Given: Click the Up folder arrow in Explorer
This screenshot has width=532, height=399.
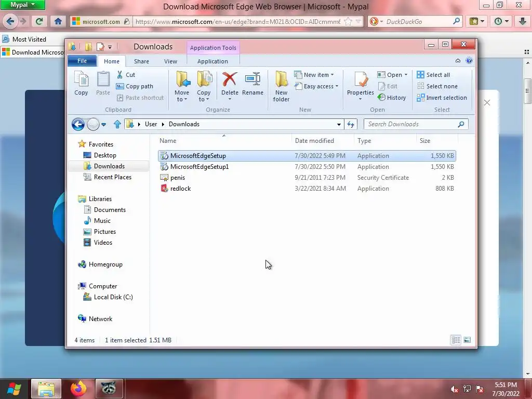Looking at the screenshot, I should (x=117, y=124).
